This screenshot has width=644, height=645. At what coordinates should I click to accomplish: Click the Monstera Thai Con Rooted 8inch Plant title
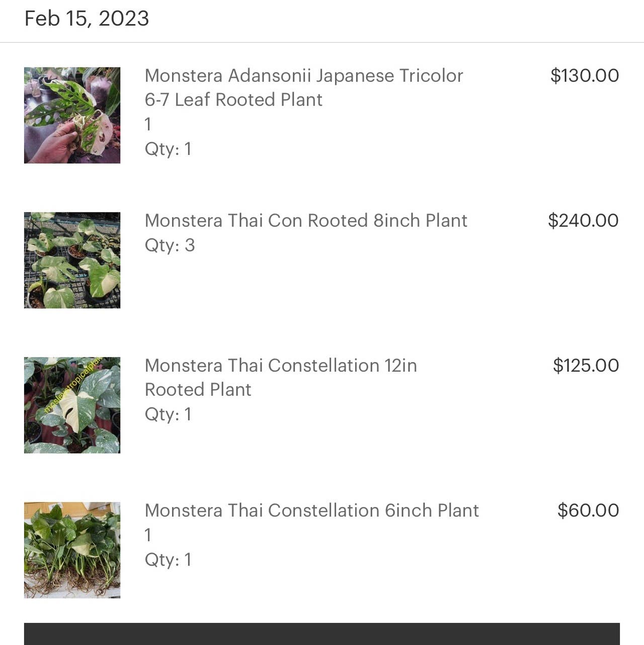tap(306, 220)
